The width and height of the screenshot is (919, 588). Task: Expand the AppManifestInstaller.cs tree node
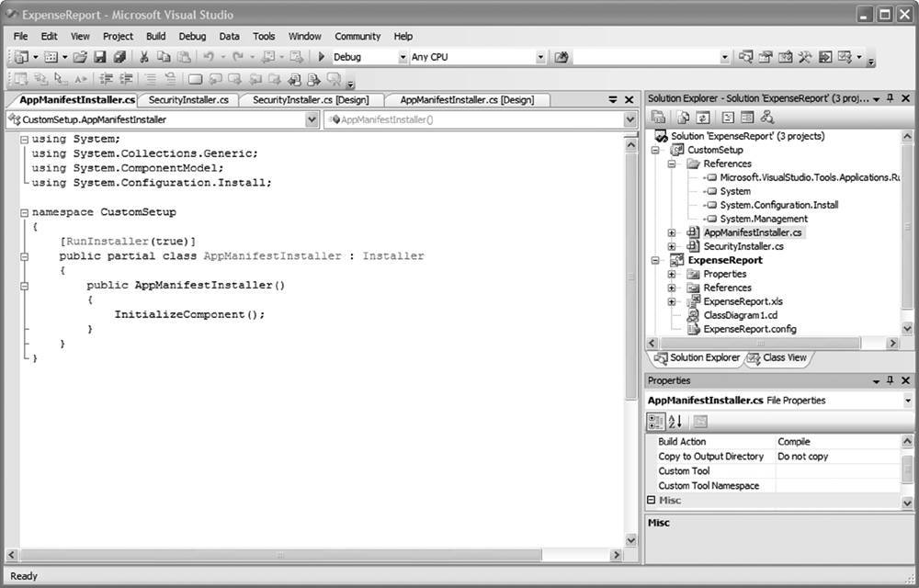(672, 232)
